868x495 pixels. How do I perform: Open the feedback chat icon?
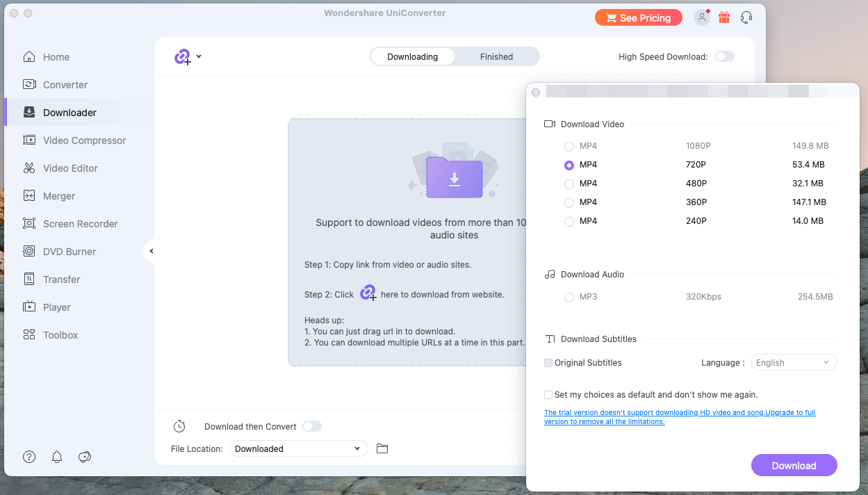[x=85, y=457]
